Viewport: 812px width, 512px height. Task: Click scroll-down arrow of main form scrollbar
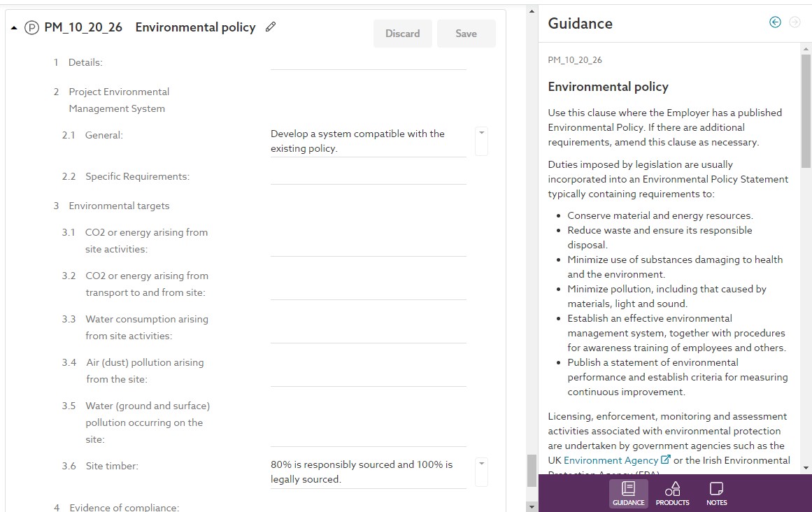click(x=532, y=506)
